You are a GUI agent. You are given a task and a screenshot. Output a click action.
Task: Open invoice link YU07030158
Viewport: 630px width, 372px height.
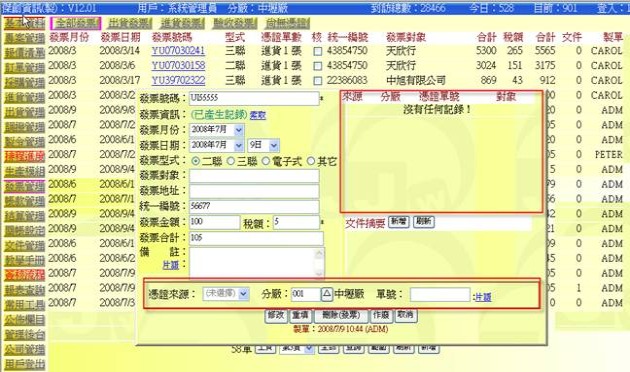[178, 65]
